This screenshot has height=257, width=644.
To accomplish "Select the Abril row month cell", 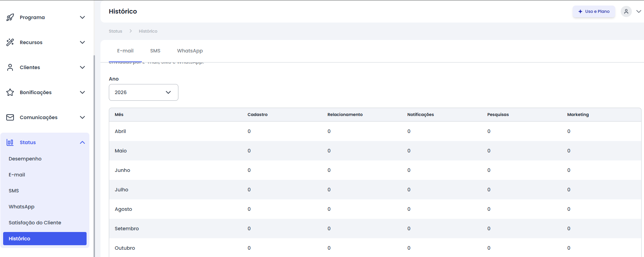I will coord(120,131).
